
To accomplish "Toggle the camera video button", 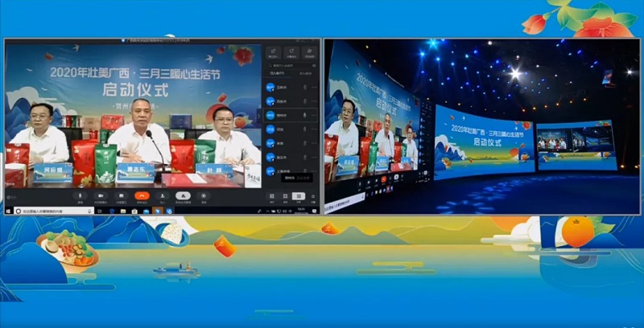I will 101,196.
